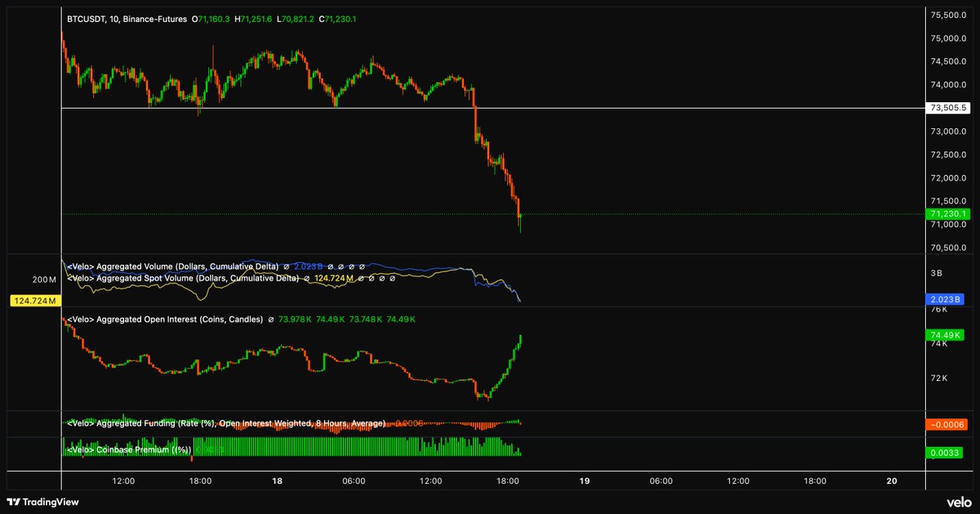The image size is (980, 514).
Task: Click the 74,000.0 price axis label
Action: tap(948, 85)
